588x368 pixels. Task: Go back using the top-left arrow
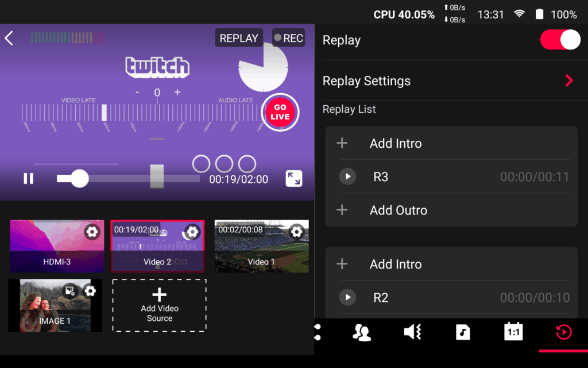click(x=9, y=39)
